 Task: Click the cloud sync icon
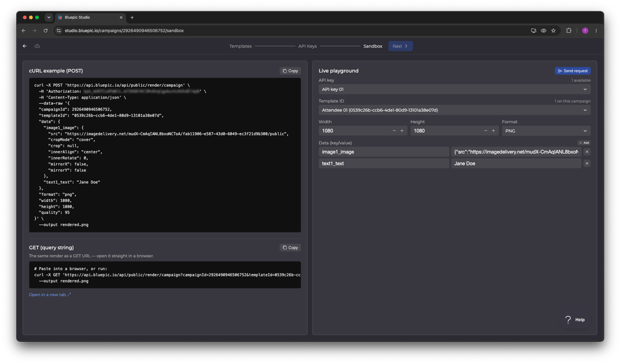[37, 46]
